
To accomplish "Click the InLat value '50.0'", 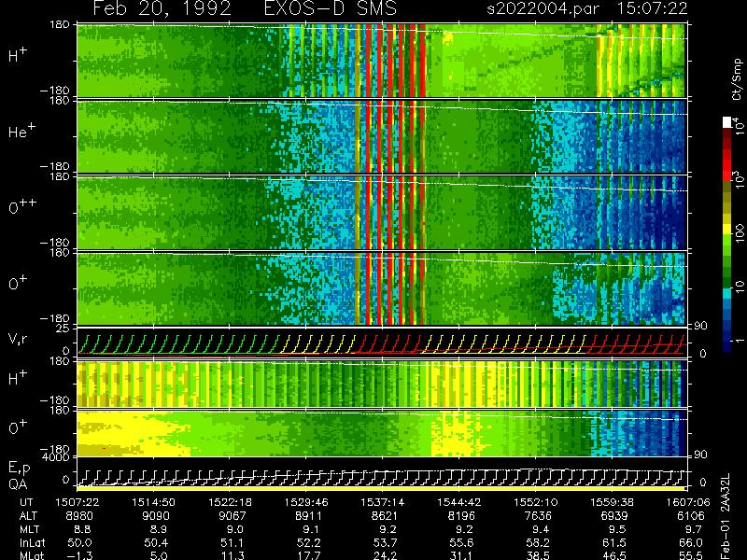I will coord(79,543).
